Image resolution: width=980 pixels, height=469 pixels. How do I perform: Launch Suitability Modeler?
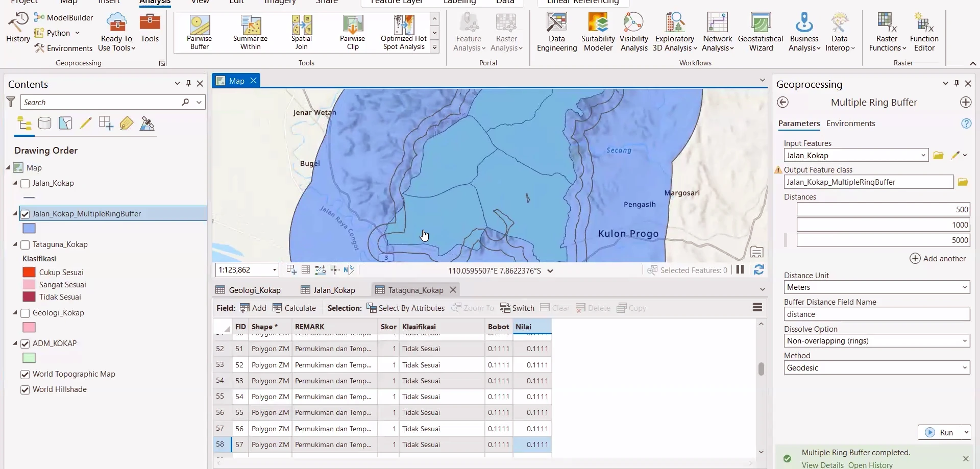598,32
